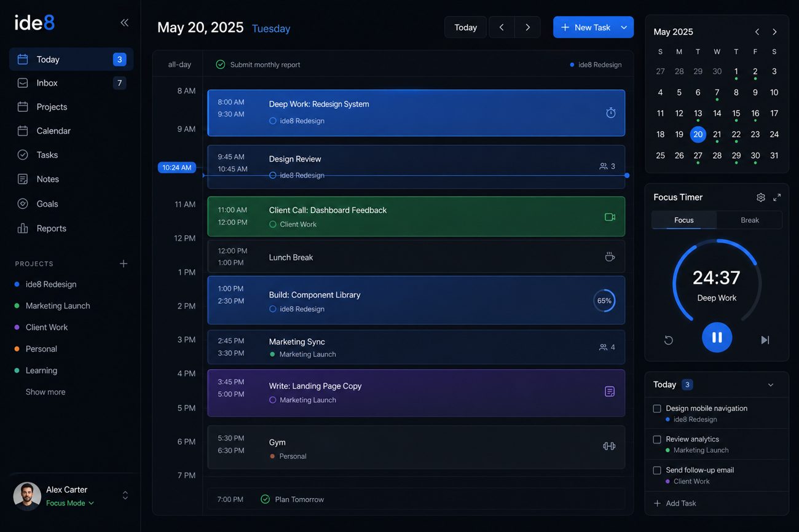This screenshot has height=532, width=799.
Task: Toggle circle on Build: Component Library event
Action: click(x=273, y=309)
